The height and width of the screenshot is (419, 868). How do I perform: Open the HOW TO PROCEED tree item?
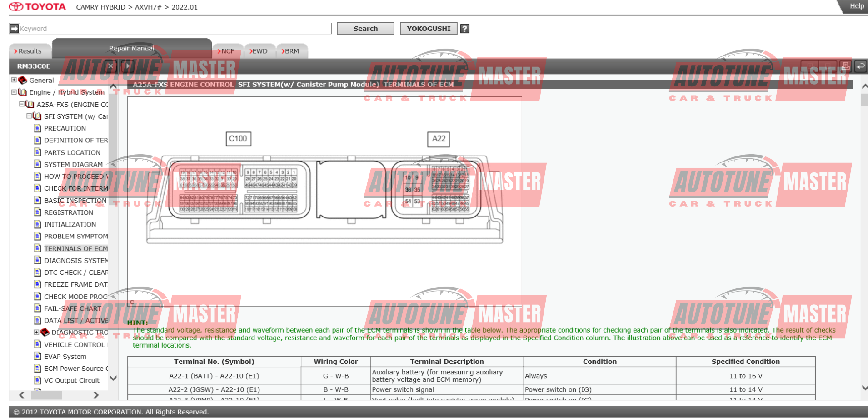coord(76,177)
